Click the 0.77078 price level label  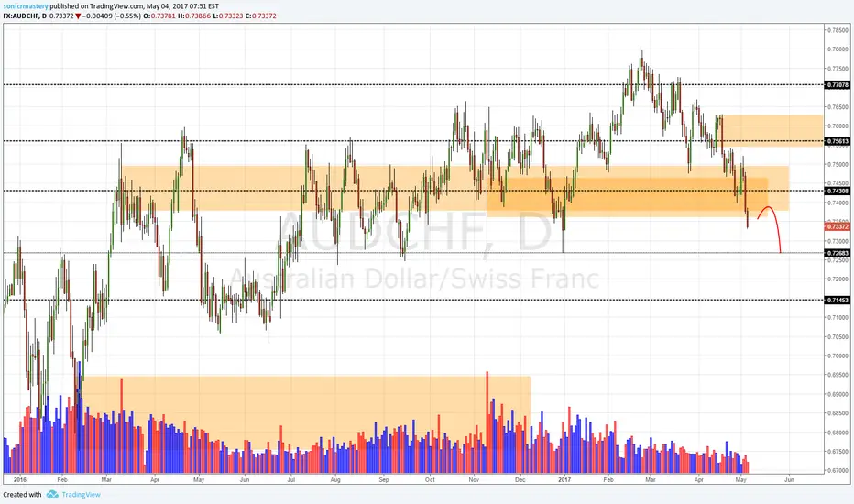point(838,85)
